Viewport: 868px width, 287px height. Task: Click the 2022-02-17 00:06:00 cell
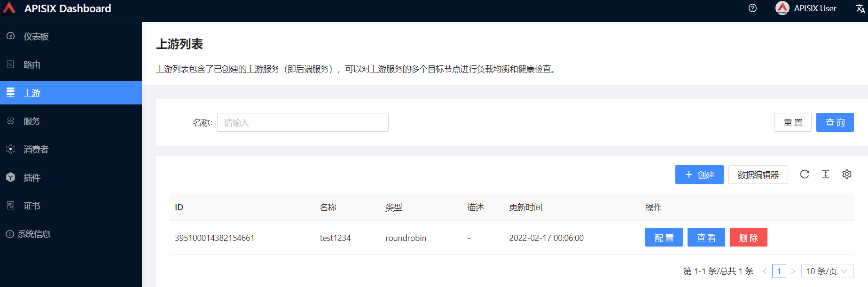(x=547, y=238)
